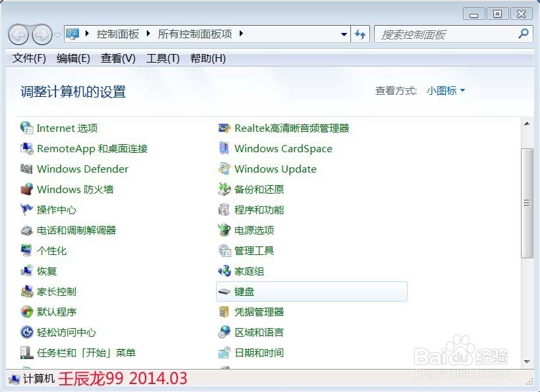Open the 轻松访问中心 icon

(26, 332)
